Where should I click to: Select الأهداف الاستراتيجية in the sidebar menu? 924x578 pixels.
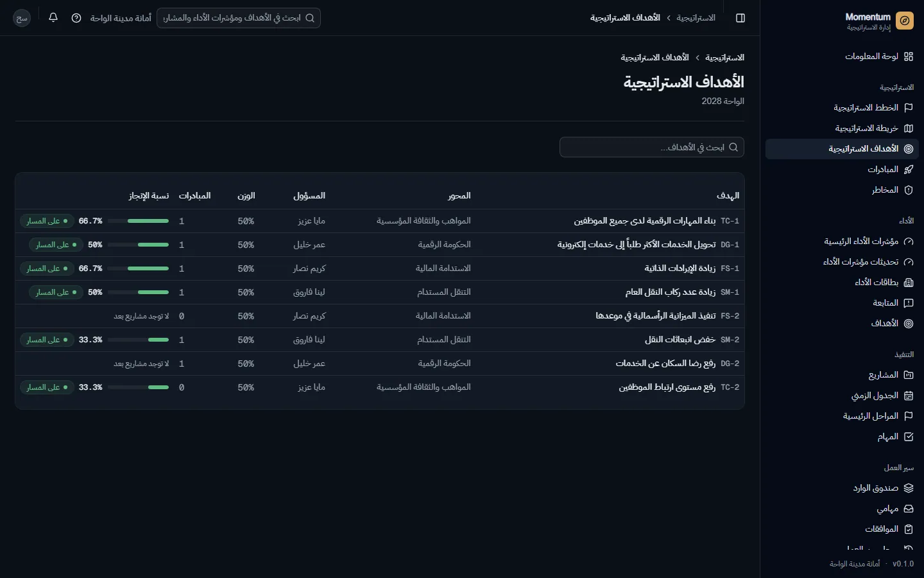click(842, 149)
